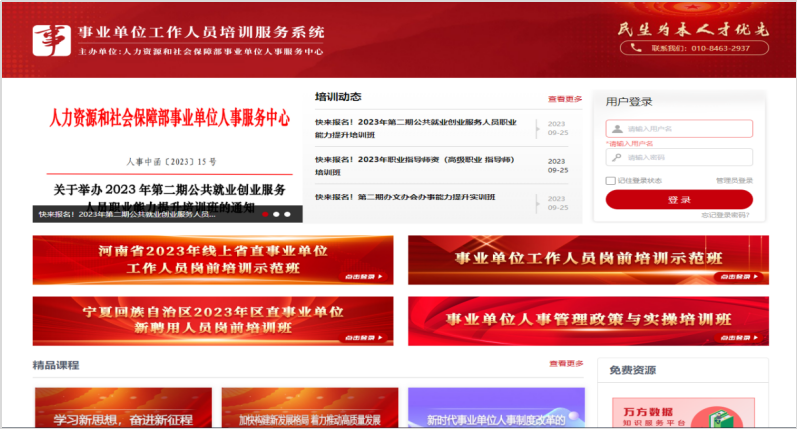Click the 忘记登录密码 link

[724, 215]
